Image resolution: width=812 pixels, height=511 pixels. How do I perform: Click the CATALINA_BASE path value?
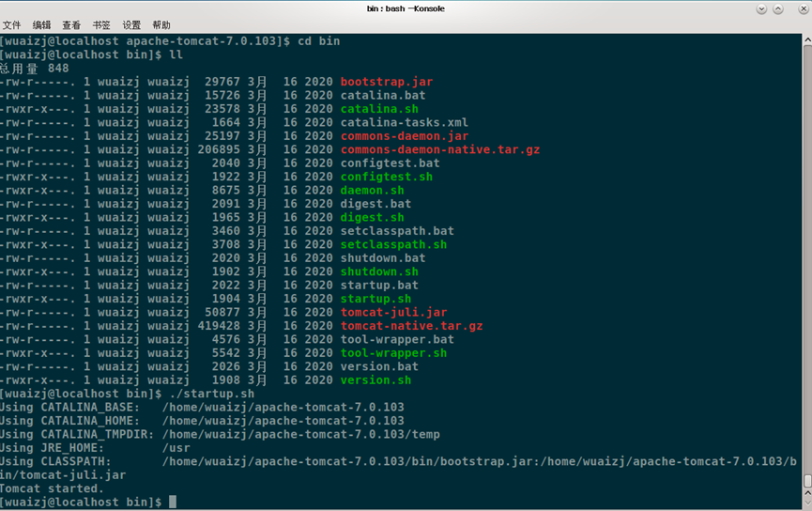point(283,408)
